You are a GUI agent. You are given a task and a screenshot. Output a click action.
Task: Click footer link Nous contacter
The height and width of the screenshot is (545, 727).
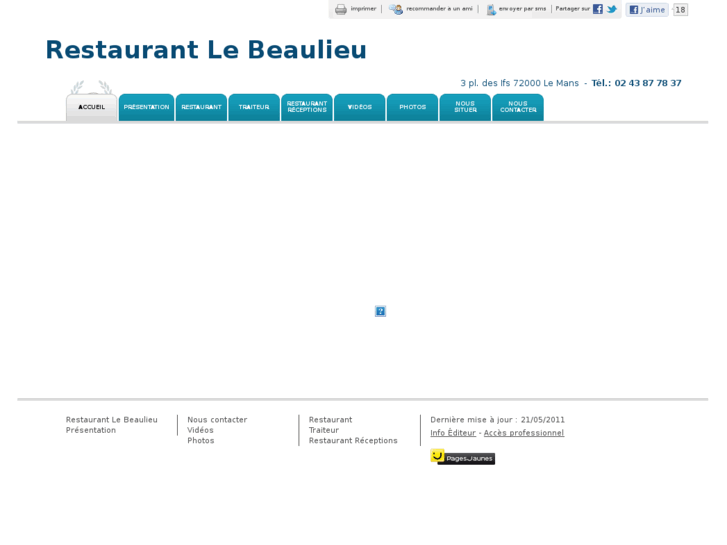pyautogui.click(x=217, y=420)
